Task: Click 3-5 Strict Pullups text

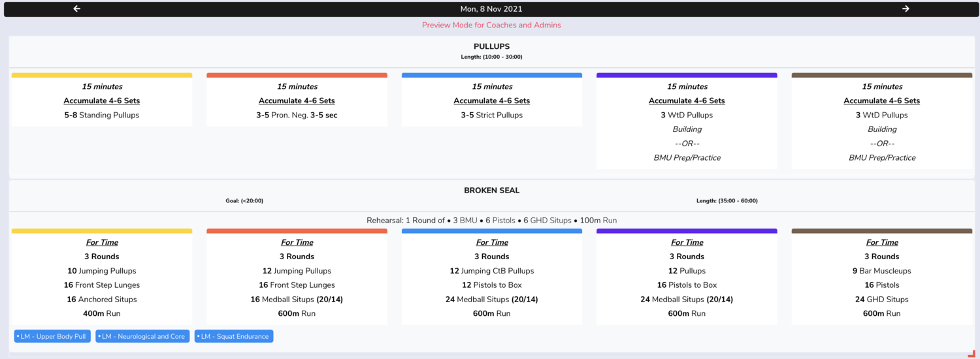Action: pos(491,115)
